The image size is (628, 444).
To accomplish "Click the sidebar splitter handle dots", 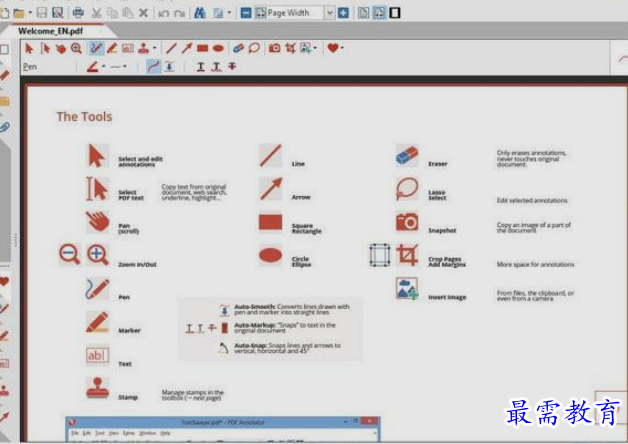I will pos(16,240).
